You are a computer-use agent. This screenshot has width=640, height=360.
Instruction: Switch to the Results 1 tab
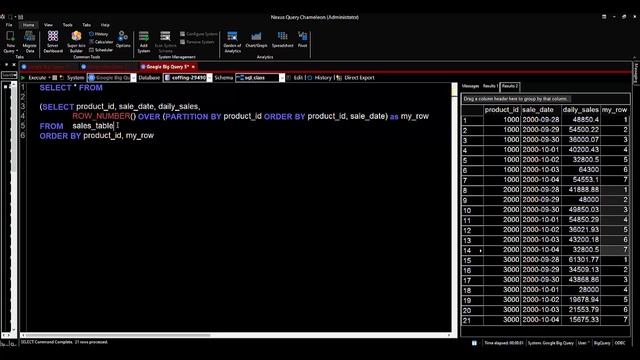coord(490,86)
